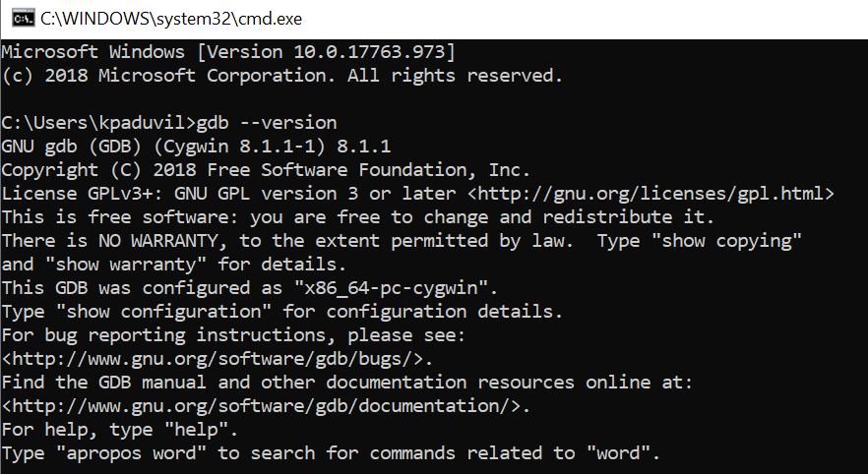The image size is (868, 474).
Task: Click the Free Software Foundation copyright line
Action: 267,170
